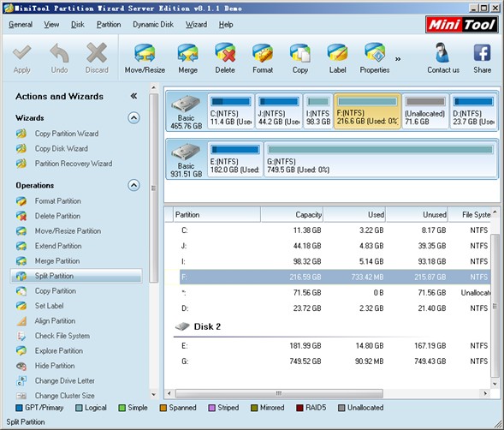Select D:(NTFS) partition block in disk map
Image resolution: width=504 pixels, height=430 pixels.
click(x=473, y=111)
